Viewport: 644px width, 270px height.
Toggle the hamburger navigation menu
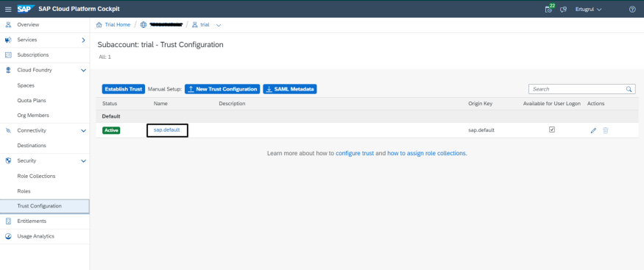(x=8, y=9)
